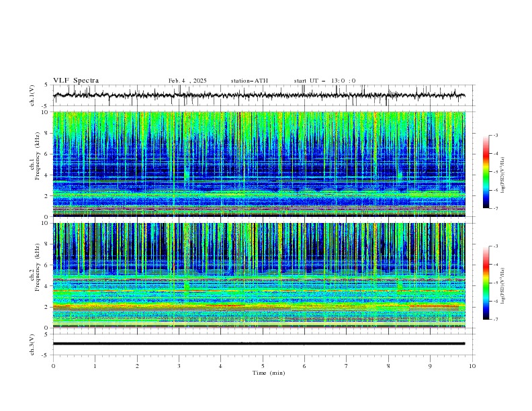Screen dimensions: 532x411
Task: Select the Feb. 4, 2025 date label
Action: tap(187, 81)
